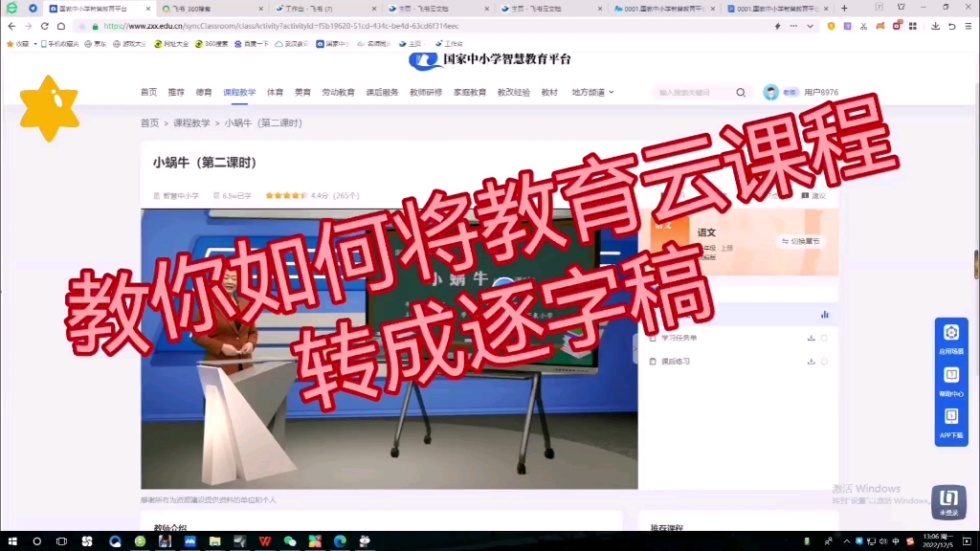Check the circle next to 学习任务单
The height and width of the screenshot is (551, 980).
click(x=824, y=338)
